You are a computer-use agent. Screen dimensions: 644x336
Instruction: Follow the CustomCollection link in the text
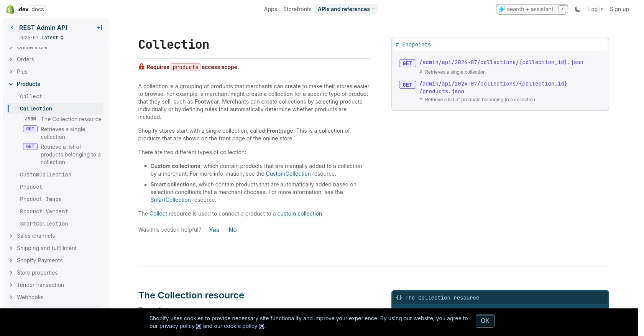click(x=288, y=174)
